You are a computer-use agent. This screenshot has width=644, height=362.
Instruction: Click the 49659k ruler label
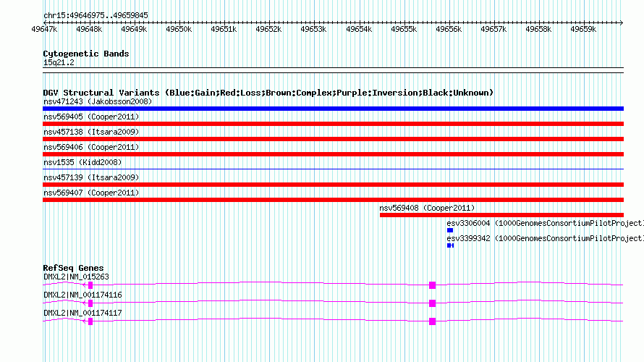point(583,29)
